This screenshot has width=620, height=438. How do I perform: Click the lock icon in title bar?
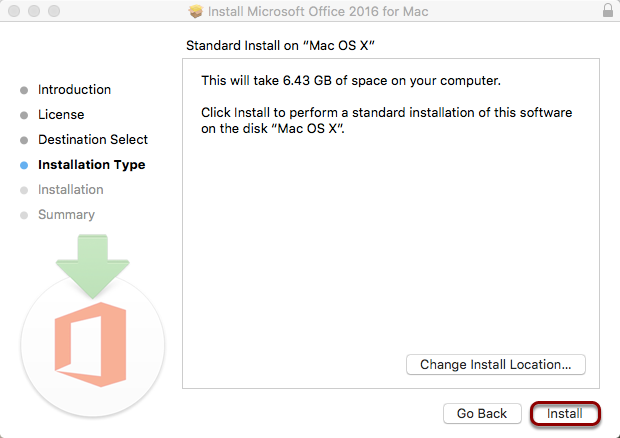pos(608,10)
